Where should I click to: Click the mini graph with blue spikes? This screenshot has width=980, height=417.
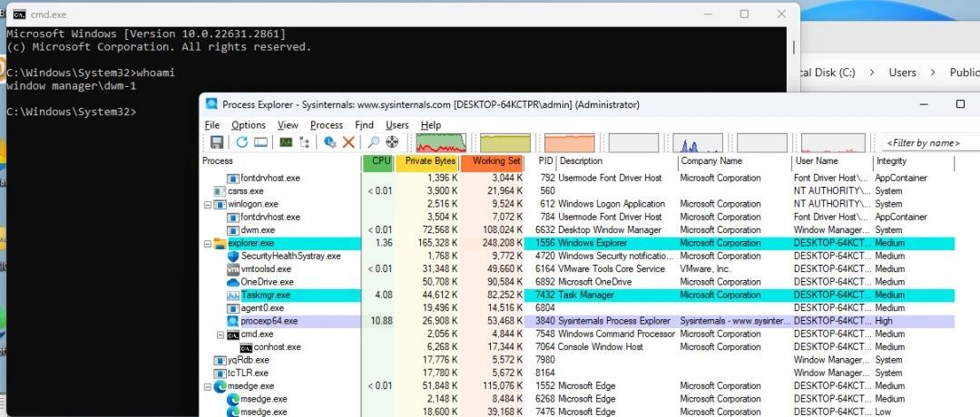point(698,143)
